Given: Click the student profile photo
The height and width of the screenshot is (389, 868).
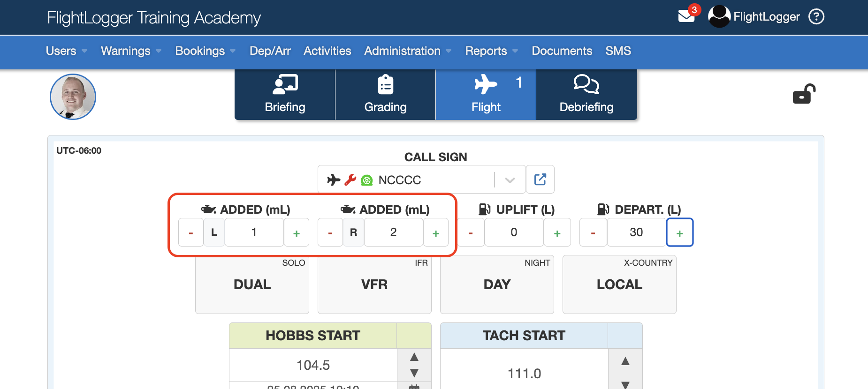Looking at the screenshot, I should [73, 97].
